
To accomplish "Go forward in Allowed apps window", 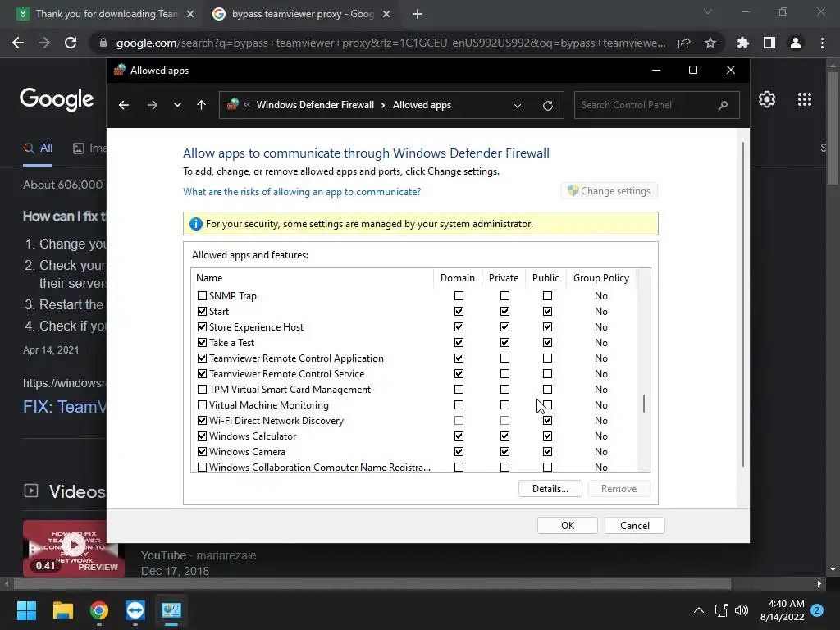I will (153, 105).
